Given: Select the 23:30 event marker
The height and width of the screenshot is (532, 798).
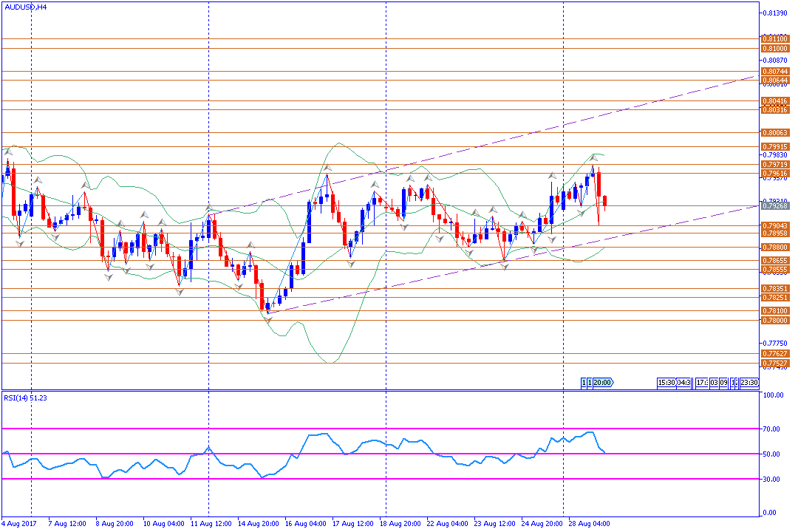Looking at the screenshot, I should coord(748,382).
